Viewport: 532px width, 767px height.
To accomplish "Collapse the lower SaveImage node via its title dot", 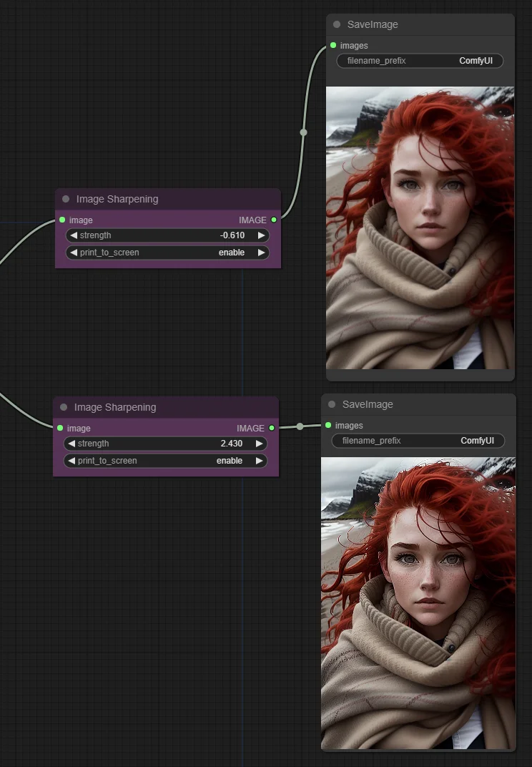I will [x=332, y=404].
